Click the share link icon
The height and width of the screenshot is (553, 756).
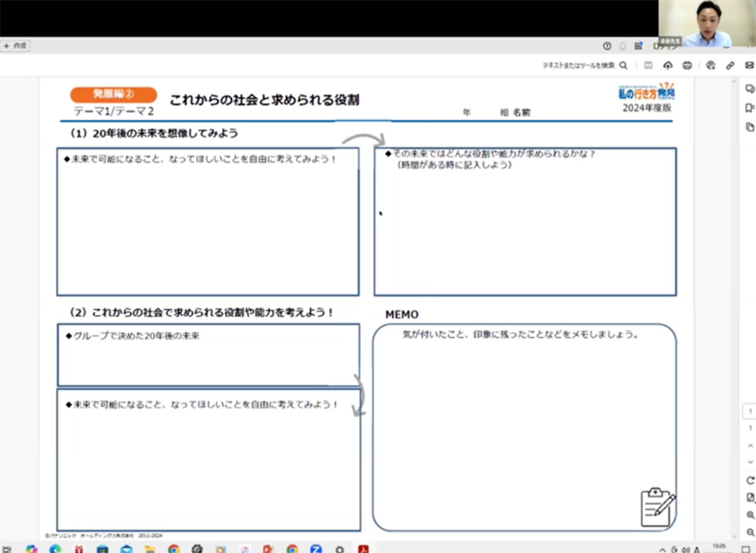730,66
